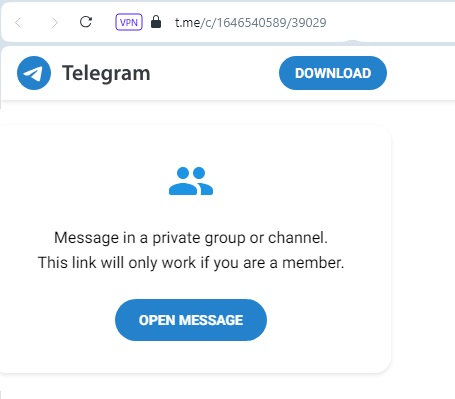This screenshot has width=455, height=399.
Task: Click the Telegram paper plane logo
Action: (34, 73)
